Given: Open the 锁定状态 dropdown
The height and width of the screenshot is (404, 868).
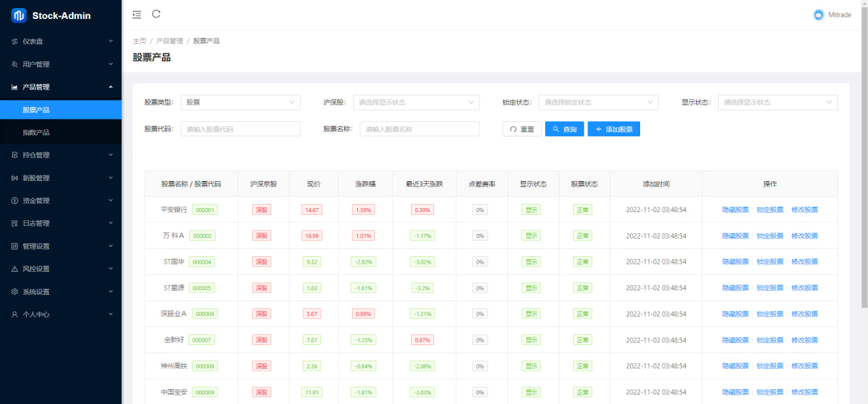Looking at the screenshot, I should point(598,102).
